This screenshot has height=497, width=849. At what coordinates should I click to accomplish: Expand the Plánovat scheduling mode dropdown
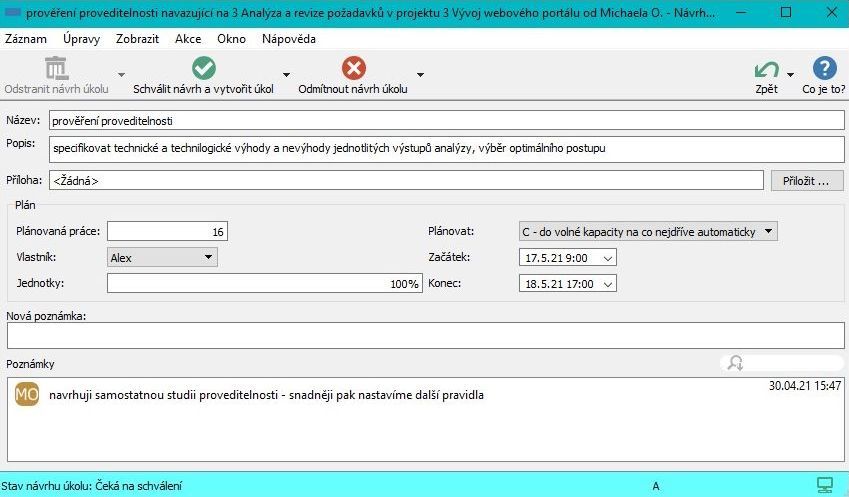pos(767,231)
